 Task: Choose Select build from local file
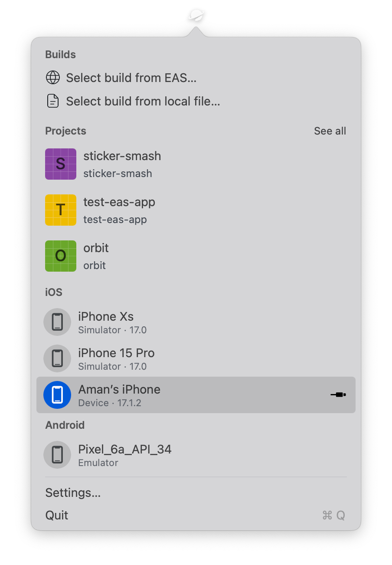(143, 102)
